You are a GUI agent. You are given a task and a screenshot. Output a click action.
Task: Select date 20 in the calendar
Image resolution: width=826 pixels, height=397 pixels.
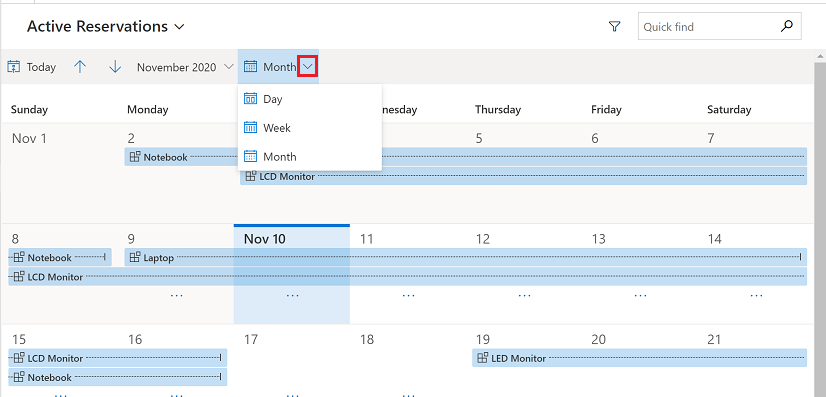pyautogui.click(x=598, y=340)
